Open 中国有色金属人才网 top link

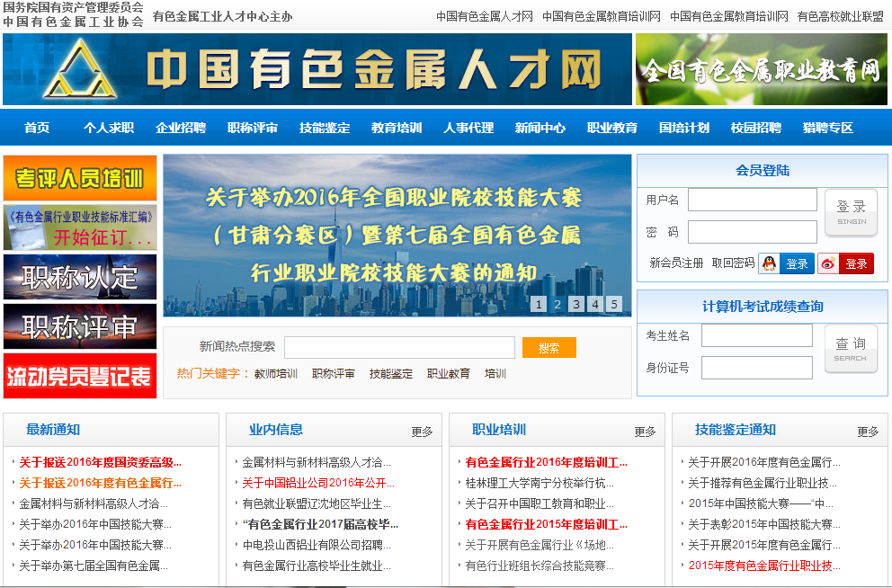coord(485,16)
